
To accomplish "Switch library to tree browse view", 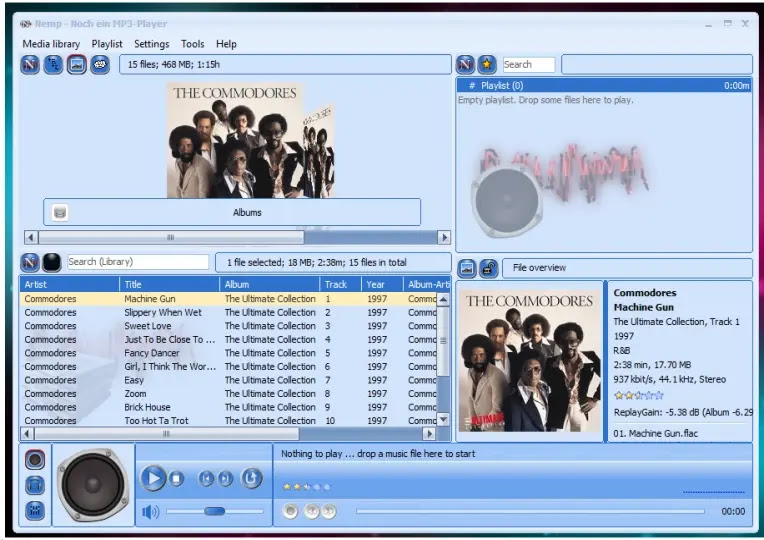I will [x=53, y=64].
